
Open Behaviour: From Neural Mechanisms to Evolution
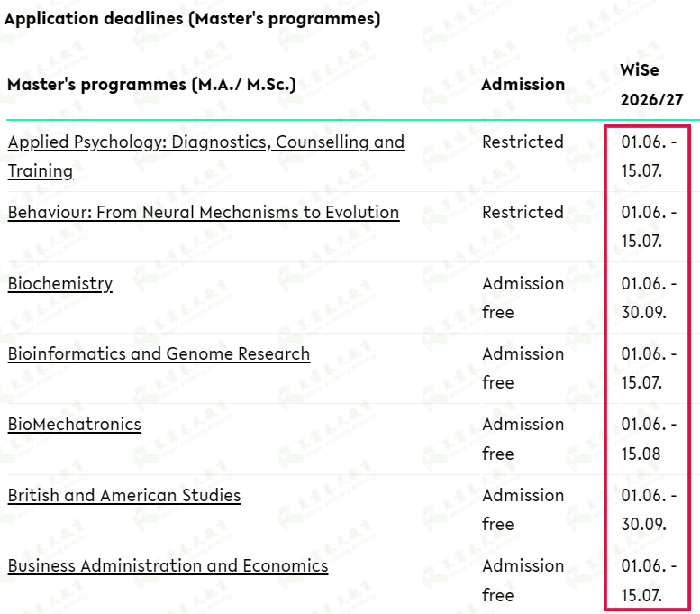click(x=204, y=212)
